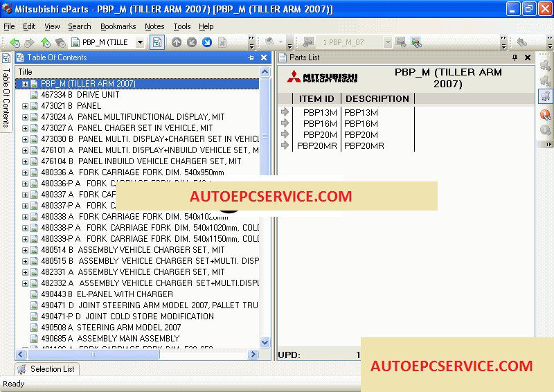
Task: Select 490685 A ASSEMBLY MAIN ASSEMBLY
Action: (x=110, y=339)
